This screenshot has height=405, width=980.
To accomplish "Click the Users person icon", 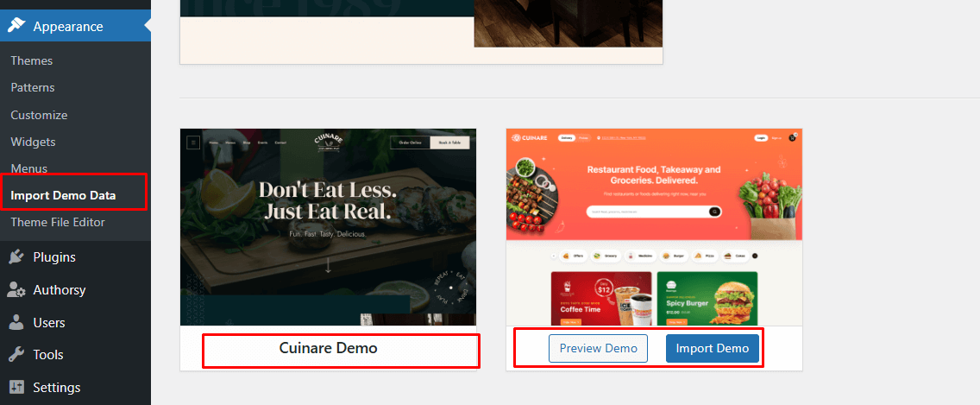I will pos(16,322).
